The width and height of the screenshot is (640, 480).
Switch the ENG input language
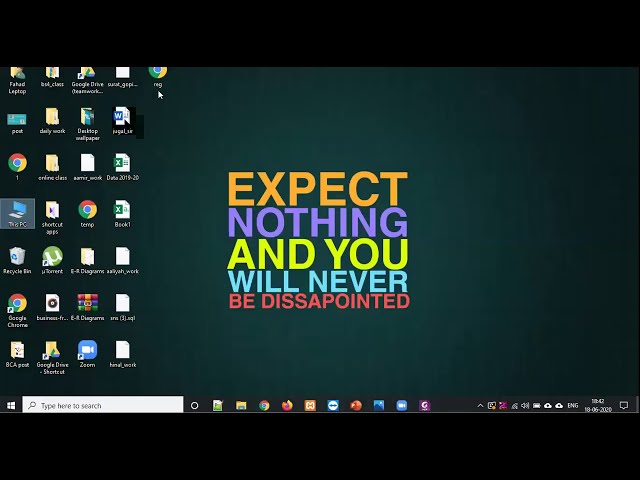(x=573, y=405)
